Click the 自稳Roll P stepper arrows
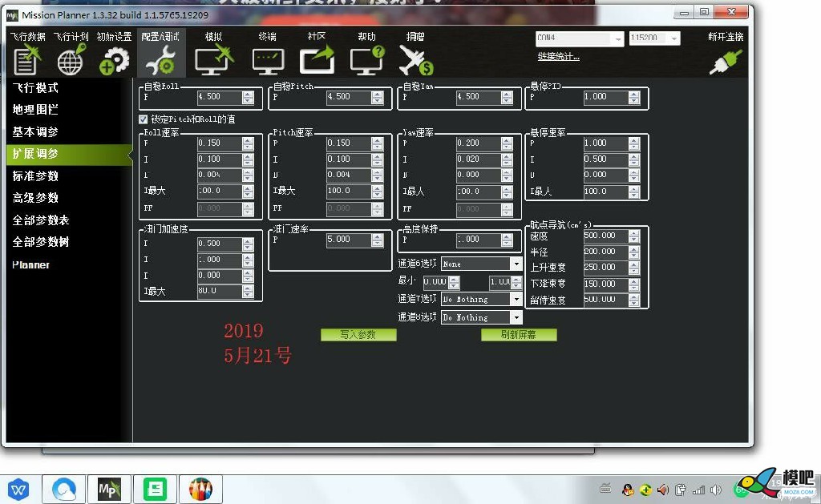 coord(249,97)
